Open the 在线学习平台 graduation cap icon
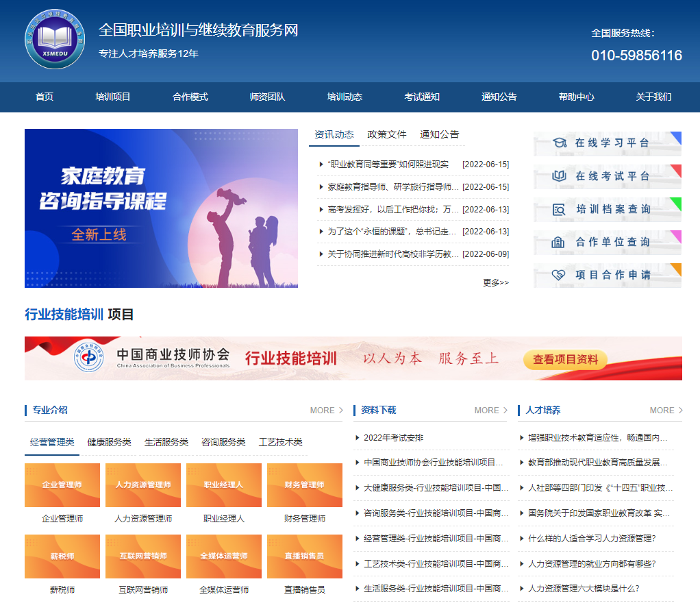700x612 pixels. click(560, 143)
